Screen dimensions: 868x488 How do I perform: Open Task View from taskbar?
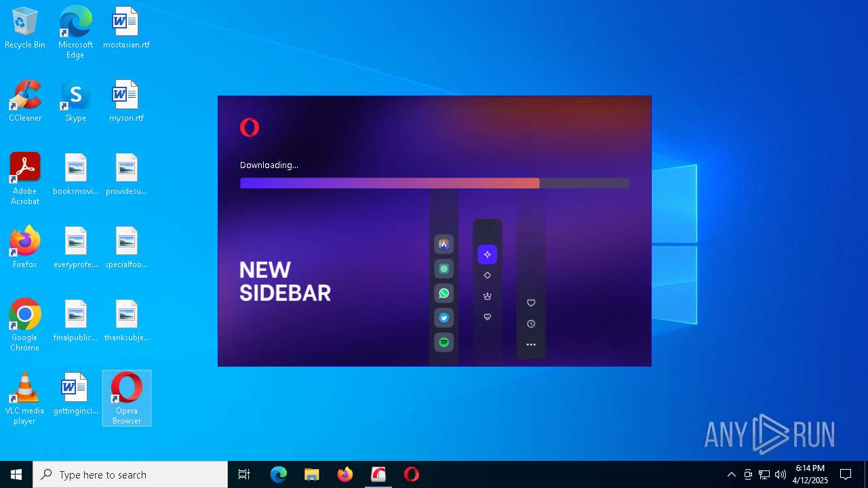[x=244, y=474]
